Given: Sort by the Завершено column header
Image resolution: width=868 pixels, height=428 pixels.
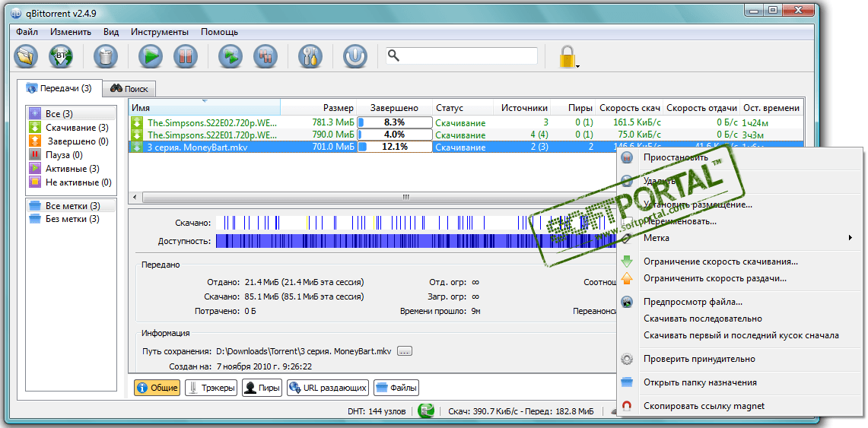Looking at the screenshot, I should [x=394, y=108].
